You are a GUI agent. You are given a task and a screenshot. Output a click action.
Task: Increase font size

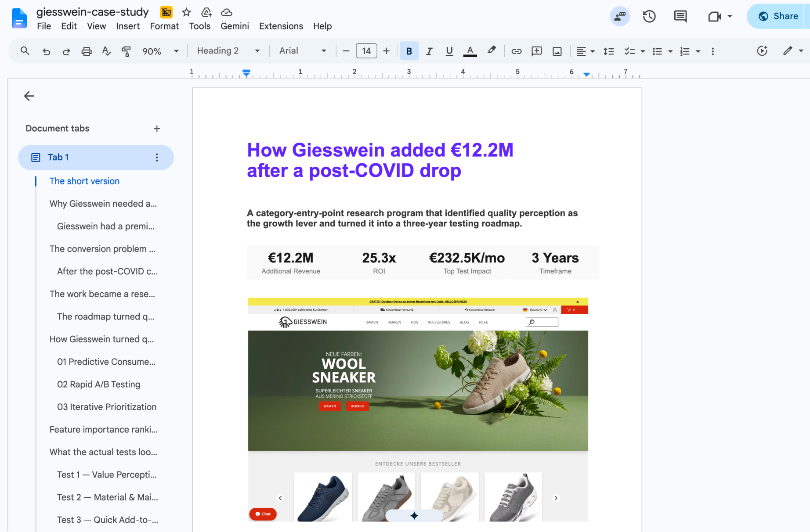pos(387,51)
